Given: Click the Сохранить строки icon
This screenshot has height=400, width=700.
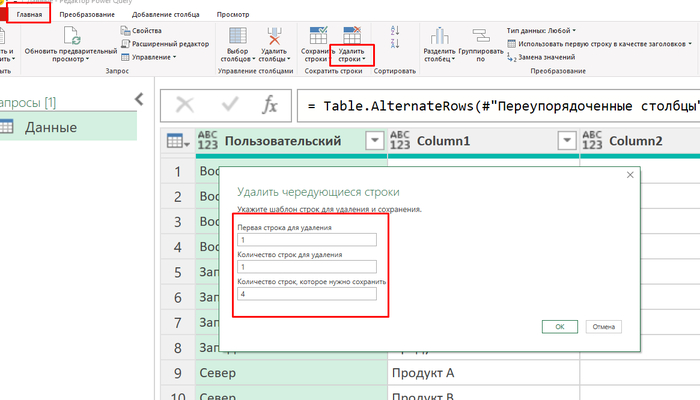Looking at the screenshot, I should click(318, 35).
